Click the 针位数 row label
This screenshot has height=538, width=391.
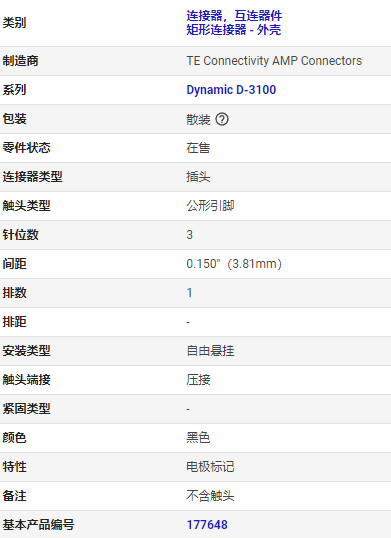point(21,235)
